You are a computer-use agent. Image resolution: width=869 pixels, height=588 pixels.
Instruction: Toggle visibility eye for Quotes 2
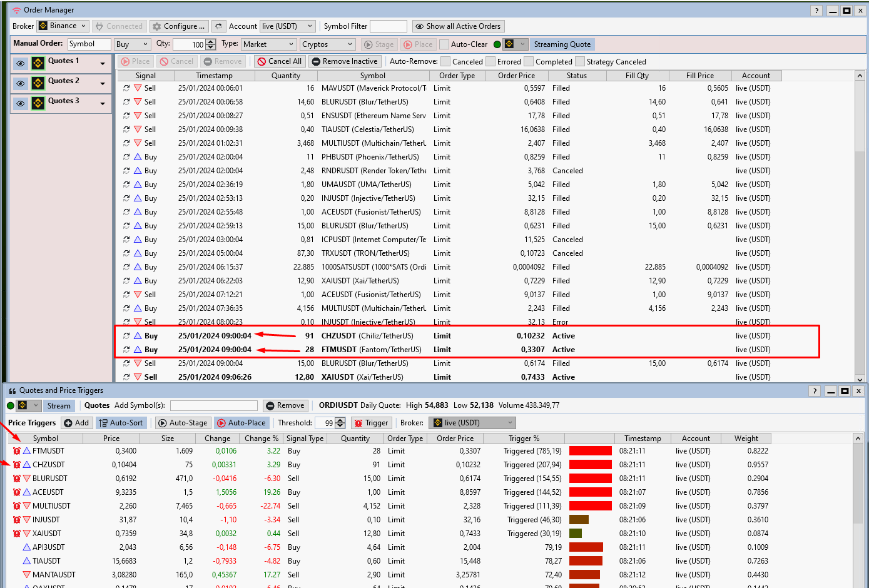[21, 83]
